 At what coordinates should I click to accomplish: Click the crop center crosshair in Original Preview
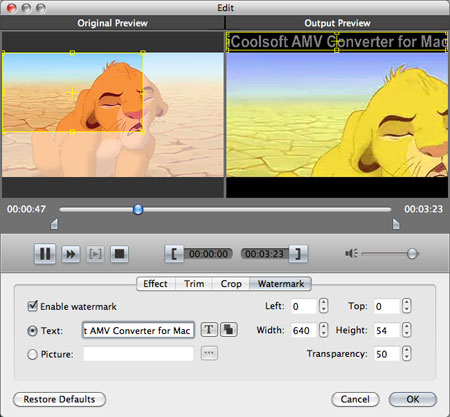click(73, 92)
